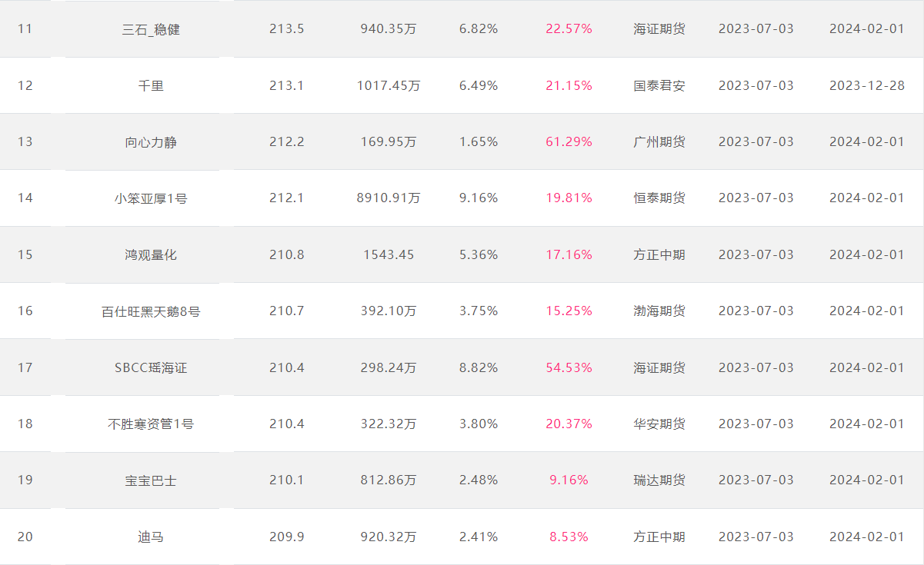The image size is (924, 565).
Task: Click 瑞达期货 broker name
Action: (x=659, y=480)
